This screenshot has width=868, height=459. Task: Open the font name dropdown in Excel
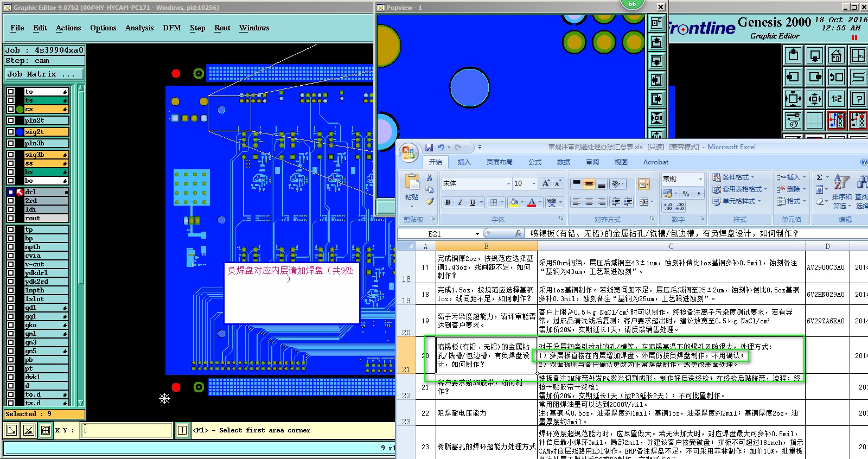(x=508, y=183)
